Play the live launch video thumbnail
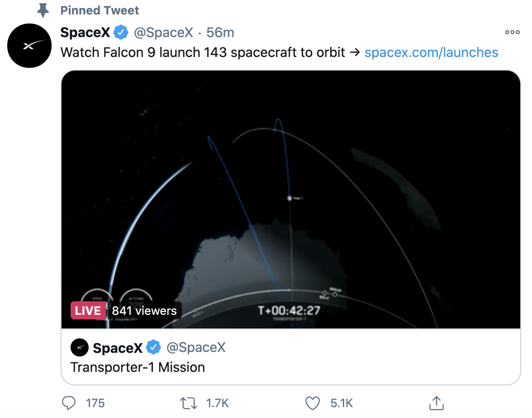This screenshot has width=532, height=418. (x=291, y=199)
